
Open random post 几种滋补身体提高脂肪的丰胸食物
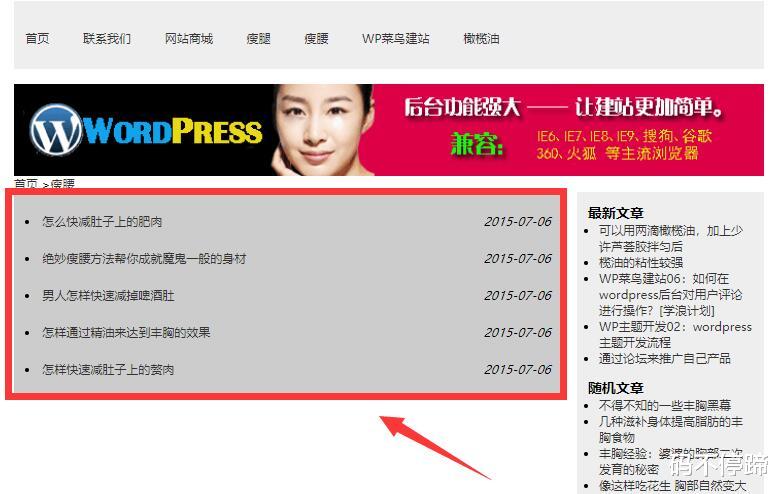670,429
